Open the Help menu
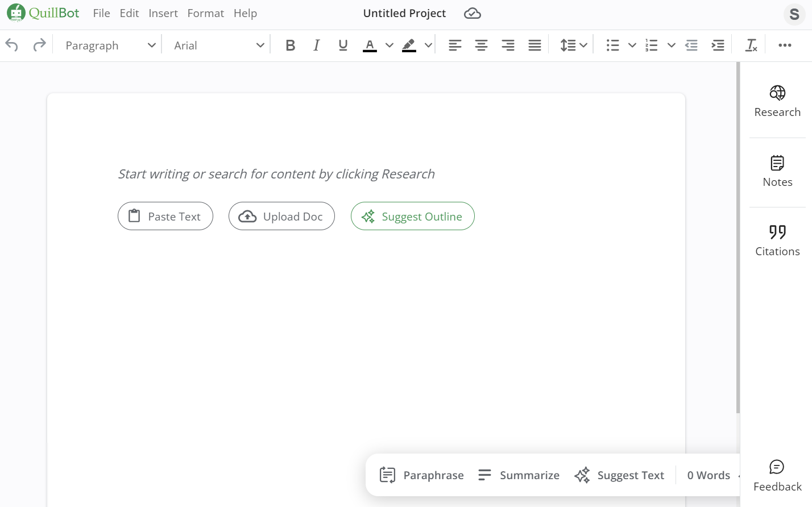Image resolution: width=812 pixels, height=507 pixels. pos(245,13)
